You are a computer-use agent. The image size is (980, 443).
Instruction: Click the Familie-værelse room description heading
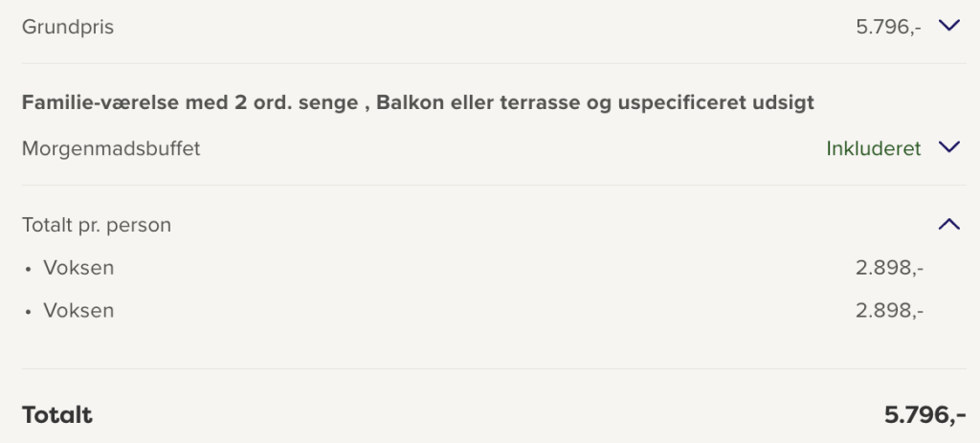pyautogui.click(x=418, y=102)
